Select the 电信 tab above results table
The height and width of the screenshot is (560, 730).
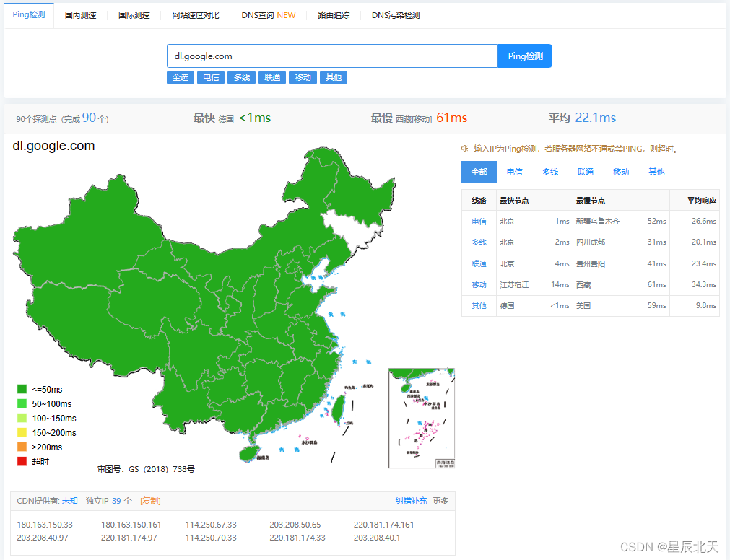pos(514,172)
